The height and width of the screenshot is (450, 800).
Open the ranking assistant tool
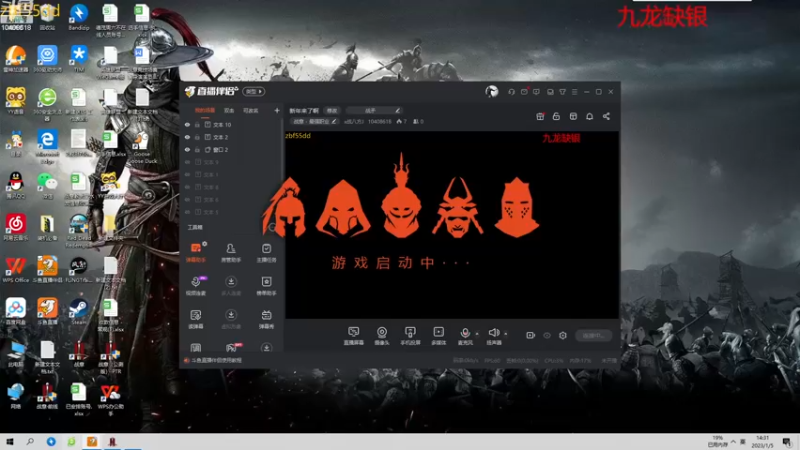point(266,286)
